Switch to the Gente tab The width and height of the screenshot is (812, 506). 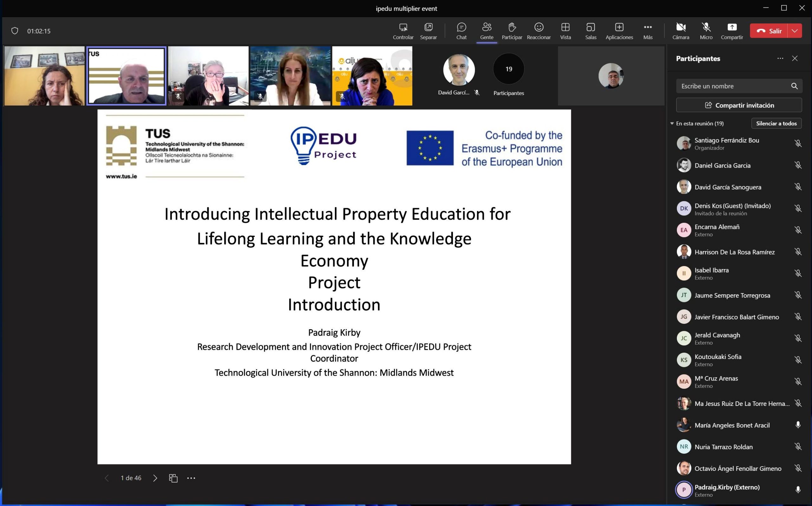coord(486,31)
